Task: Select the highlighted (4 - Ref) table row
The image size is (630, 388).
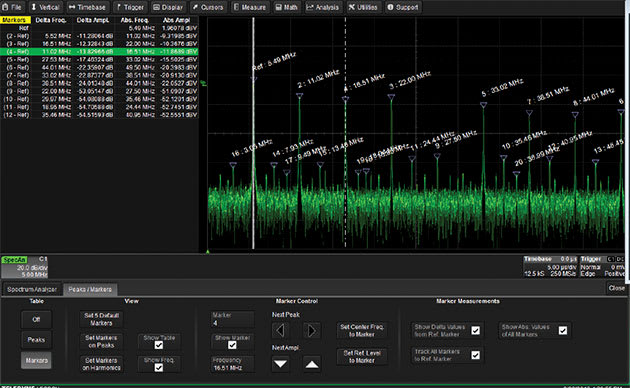Action: pyautogui.click(x=99, y=52)
